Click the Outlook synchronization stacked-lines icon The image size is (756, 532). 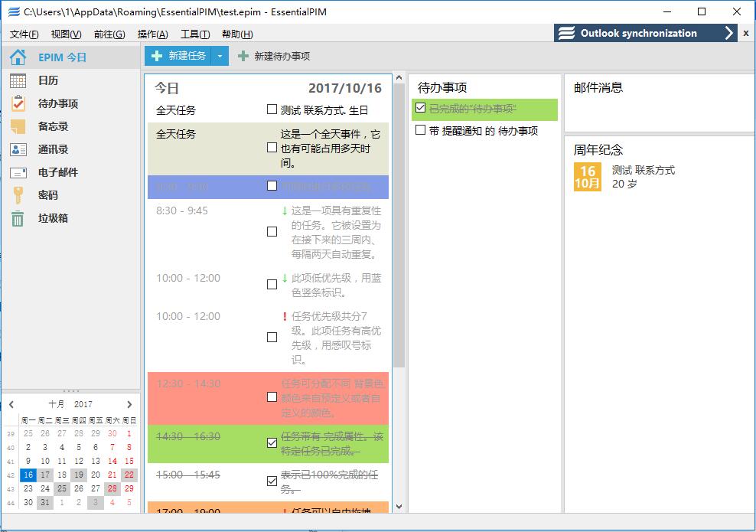click(x=566, y=33)
